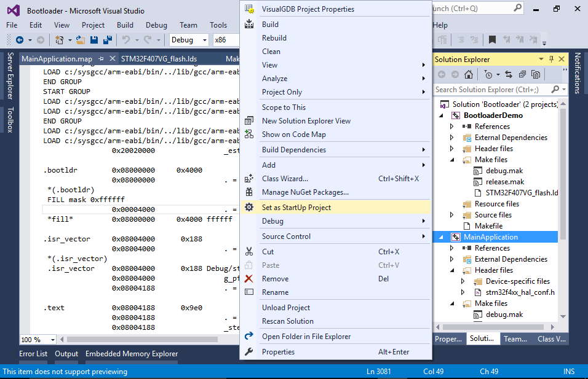Open the Project menu in menu bar

tap(93, 25)
